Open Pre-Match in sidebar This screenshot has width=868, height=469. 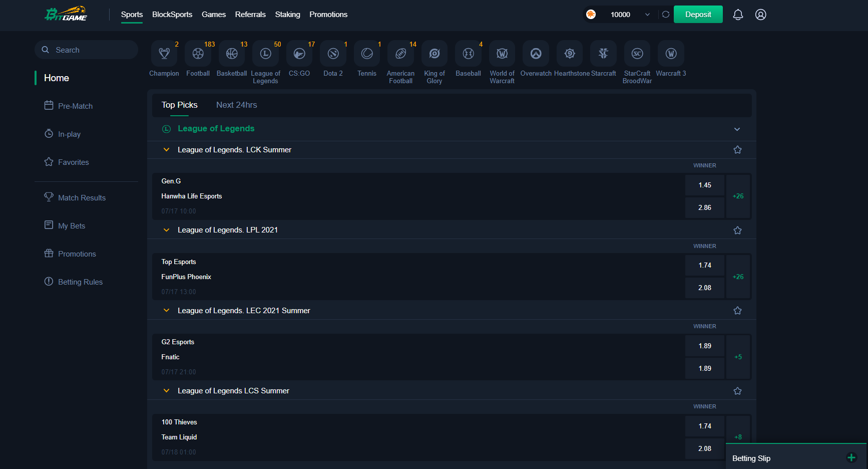pos(69,106)
